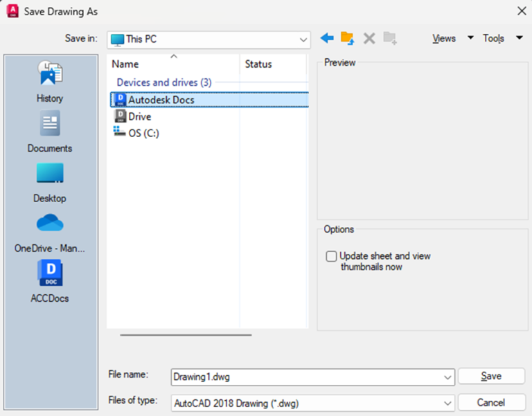Click the Views menu label

pyautogui.click(x=444, y=38)
